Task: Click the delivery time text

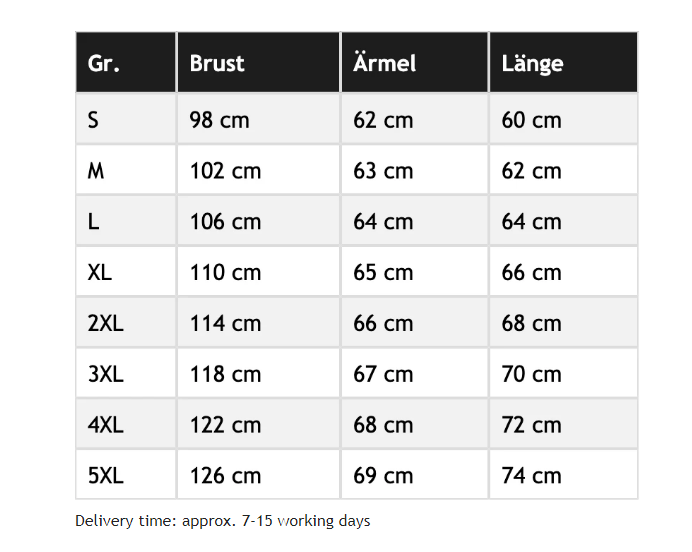Action: click(222, 521)
